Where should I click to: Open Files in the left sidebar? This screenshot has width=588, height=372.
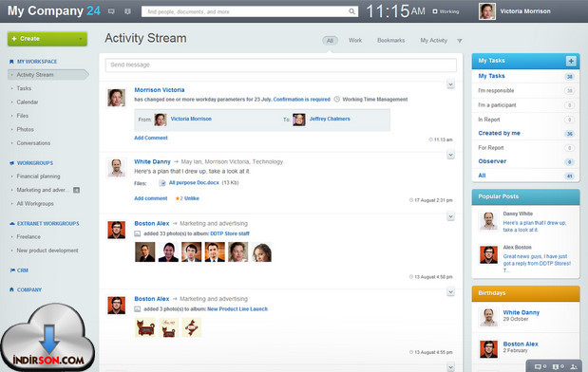click(x=23, y=116)
